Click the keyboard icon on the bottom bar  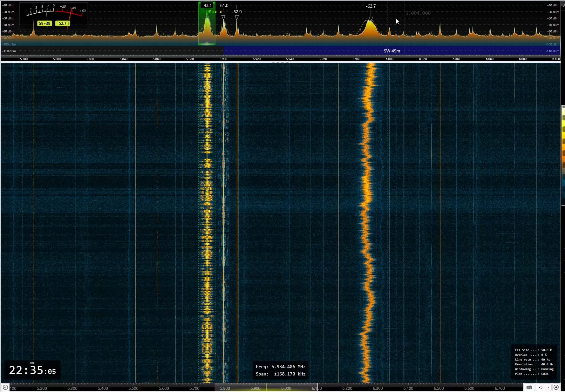[529, 387]
